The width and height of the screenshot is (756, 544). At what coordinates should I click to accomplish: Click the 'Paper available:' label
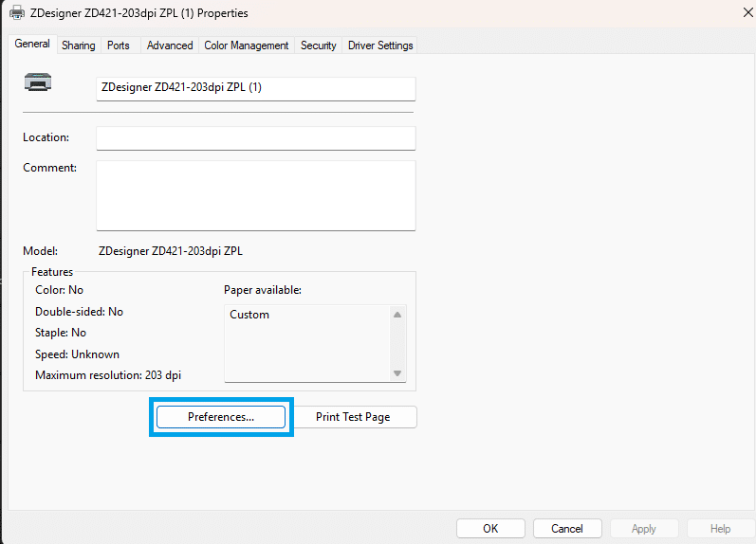point(263,290)
